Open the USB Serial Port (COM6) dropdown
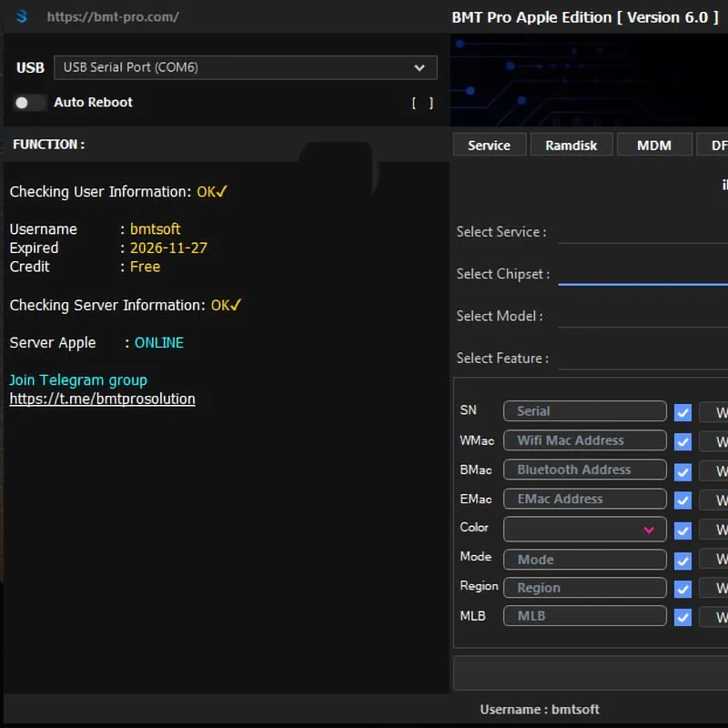This screenshot has height=728, width=728. tap(246, 67)
